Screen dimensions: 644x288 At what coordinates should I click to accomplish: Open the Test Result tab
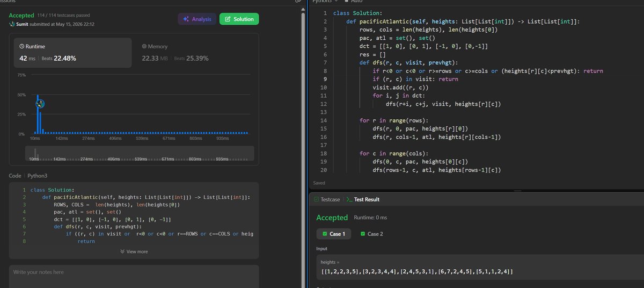[x=362, y=199]
